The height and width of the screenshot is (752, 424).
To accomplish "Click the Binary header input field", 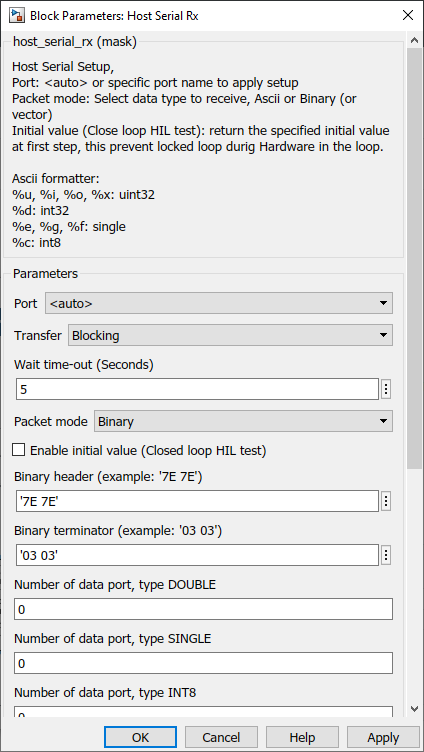I will tap(198, 501).
